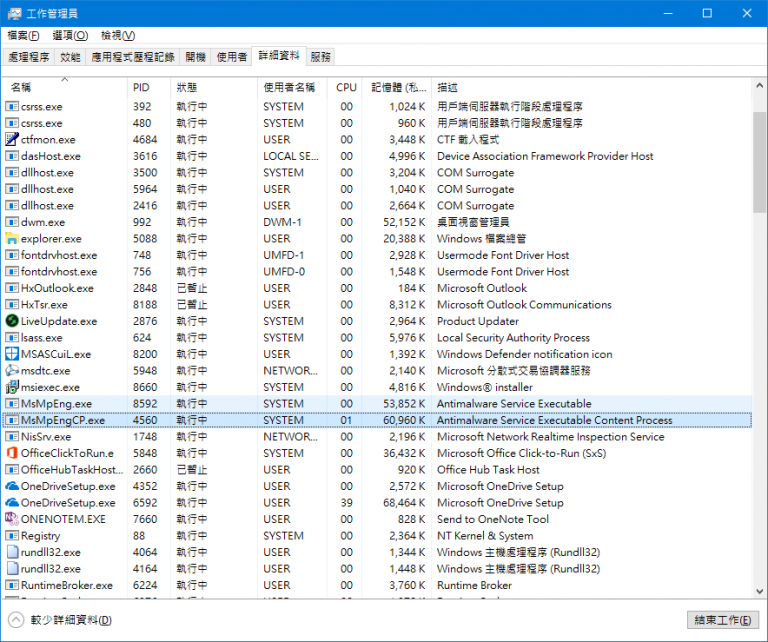Sort by the 描述 column header

pyautogui.click(x=591, y=87)
